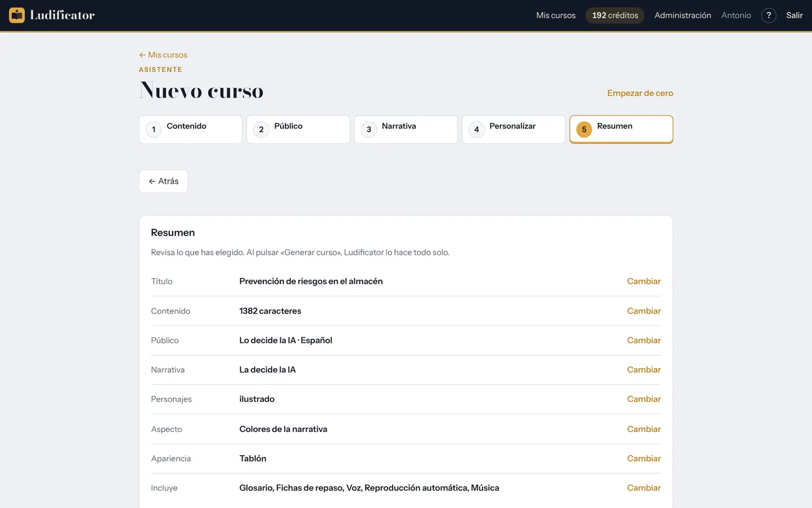Viewport: 812px width, 508px height.
Task: Click the "Resumen" card heading
Action: click(173, 232)
